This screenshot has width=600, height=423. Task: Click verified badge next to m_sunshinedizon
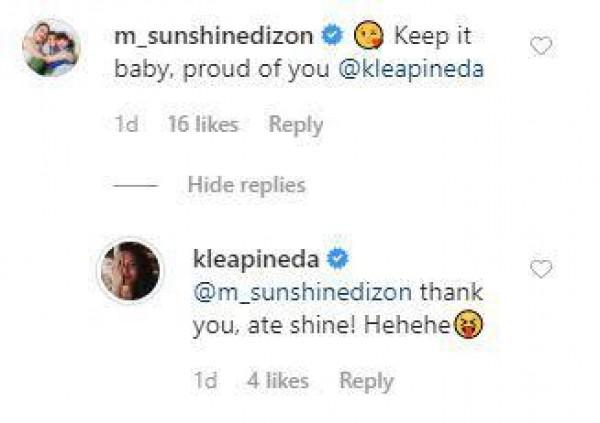(x=333, y=37)
